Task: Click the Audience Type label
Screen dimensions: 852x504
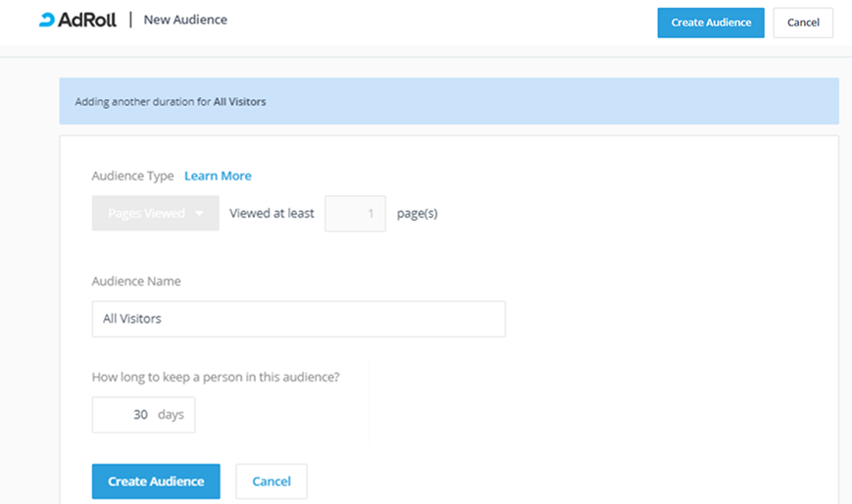Action: pos(132,176)
